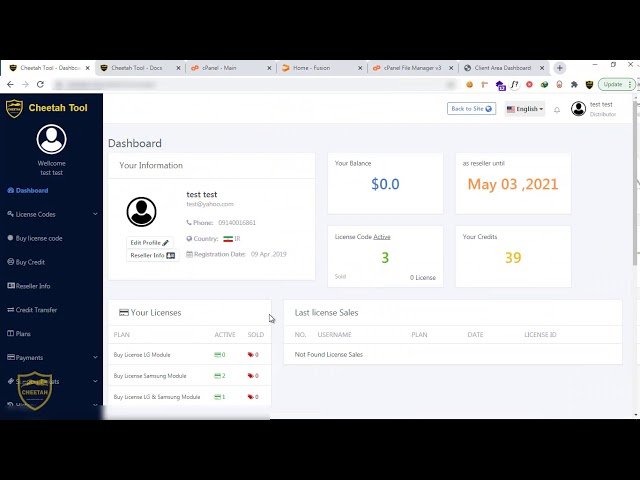
Task: Click the Plans book icon
Action: [x=11, y=333]
